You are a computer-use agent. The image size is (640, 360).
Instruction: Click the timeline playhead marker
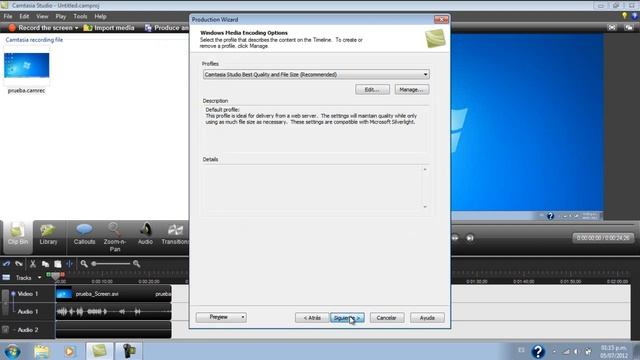pyautogui.click(x=56, y=276)
